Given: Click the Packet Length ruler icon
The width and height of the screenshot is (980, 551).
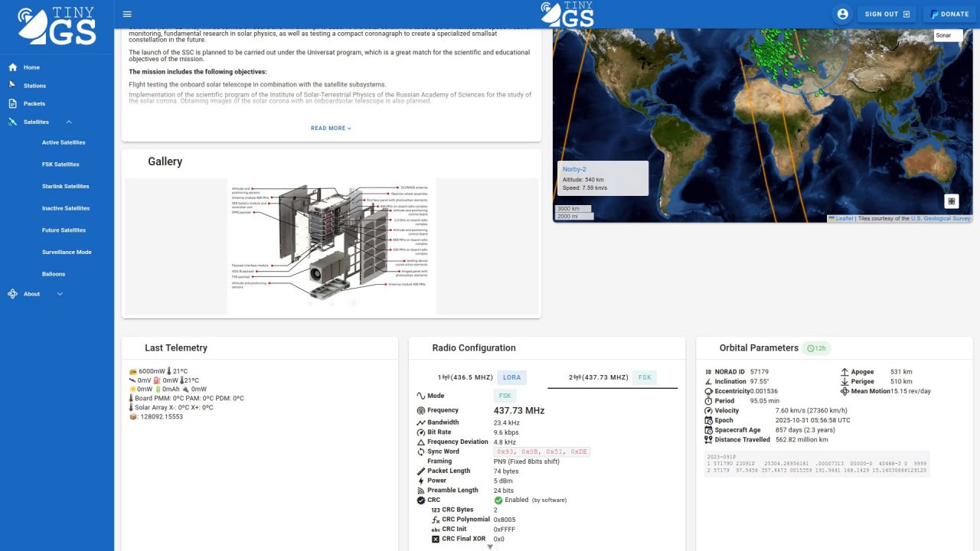Looking at the screenshot, I should coord(420,471).
